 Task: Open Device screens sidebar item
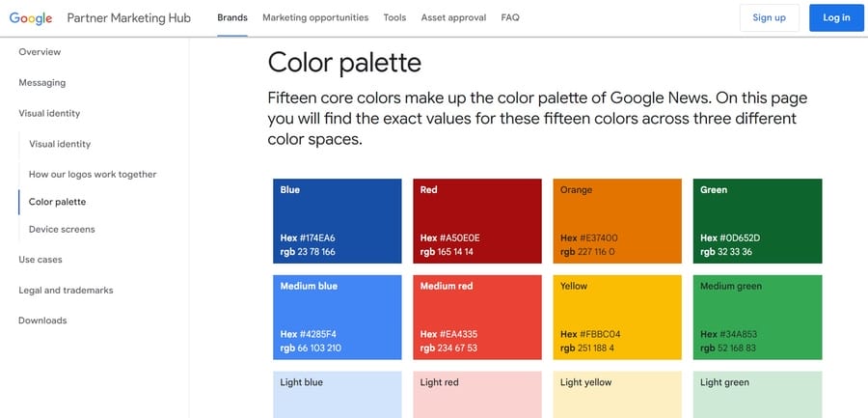click(62, 229)
